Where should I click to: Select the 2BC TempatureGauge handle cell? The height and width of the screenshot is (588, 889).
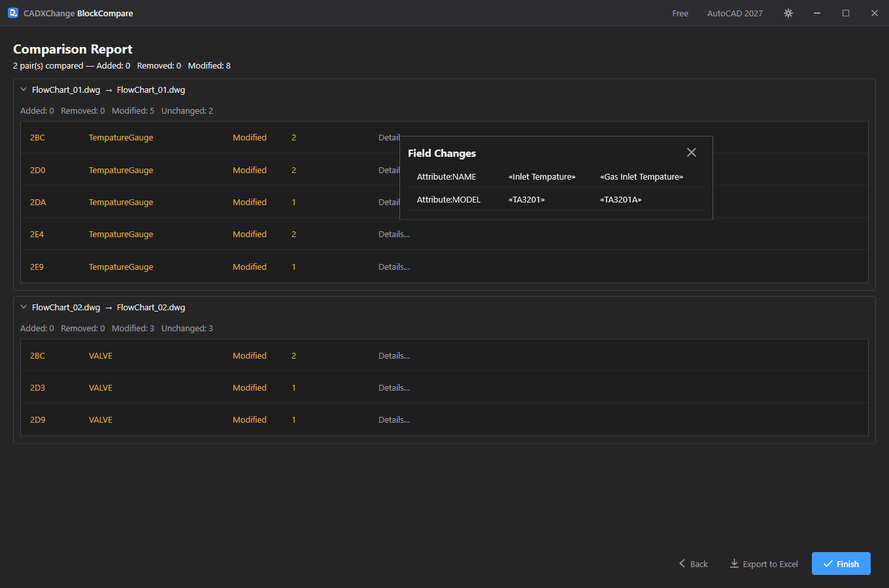pyautogui.click(x=37, y=137)
